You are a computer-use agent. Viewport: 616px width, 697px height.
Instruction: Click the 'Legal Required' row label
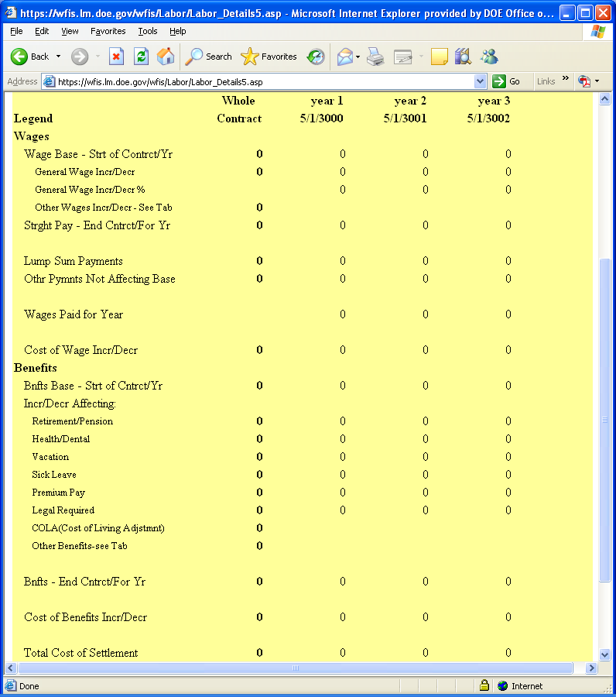point(63,510)
